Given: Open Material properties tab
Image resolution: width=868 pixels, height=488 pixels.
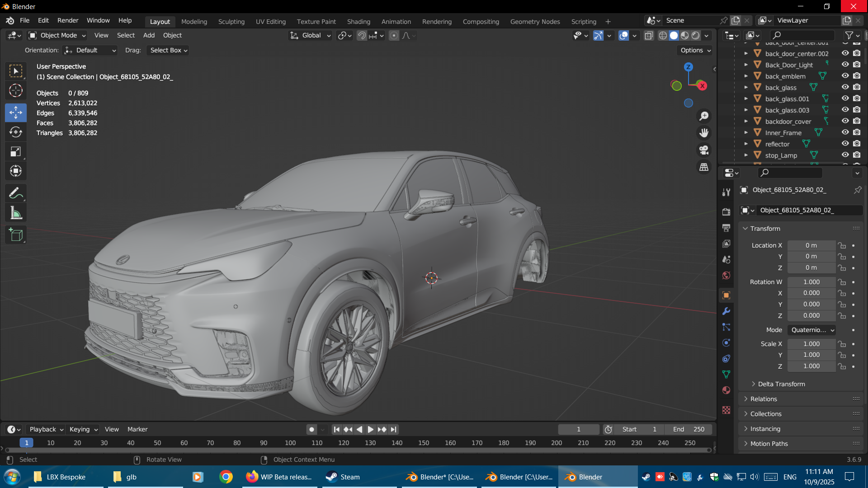Looking at the screenshot, I should (x=726, y=390).
